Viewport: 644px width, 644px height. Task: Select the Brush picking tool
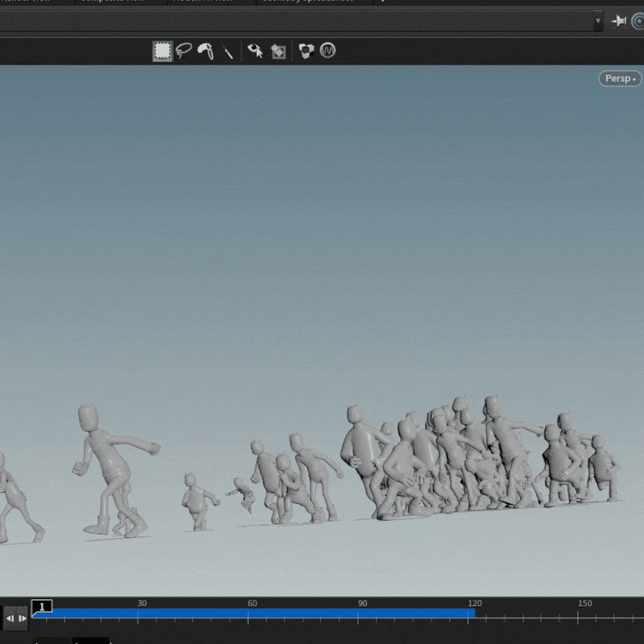click(206, 52)
